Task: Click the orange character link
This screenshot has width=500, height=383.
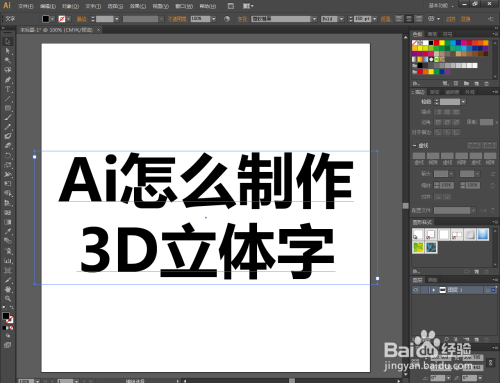Action: [x=242, y=19]
